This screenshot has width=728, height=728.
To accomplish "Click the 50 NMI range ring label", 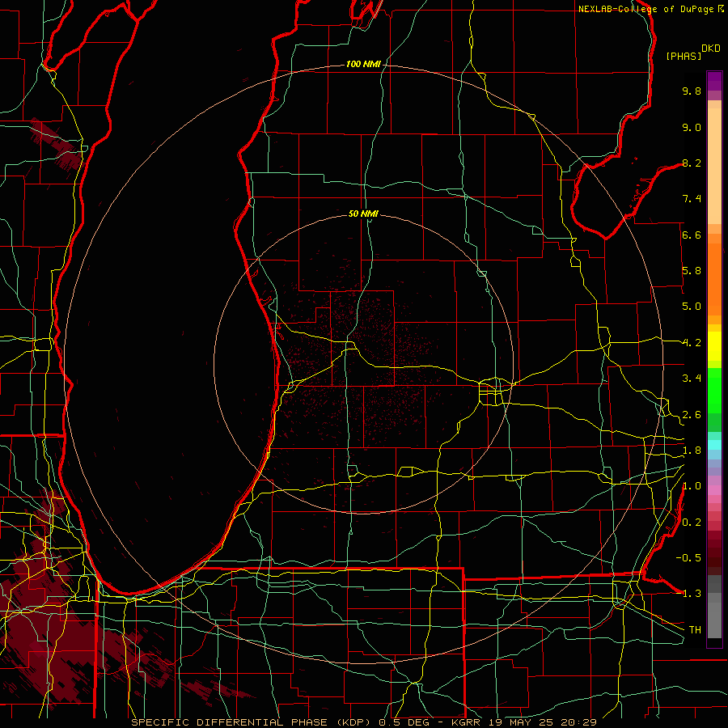I will [363, 214].
